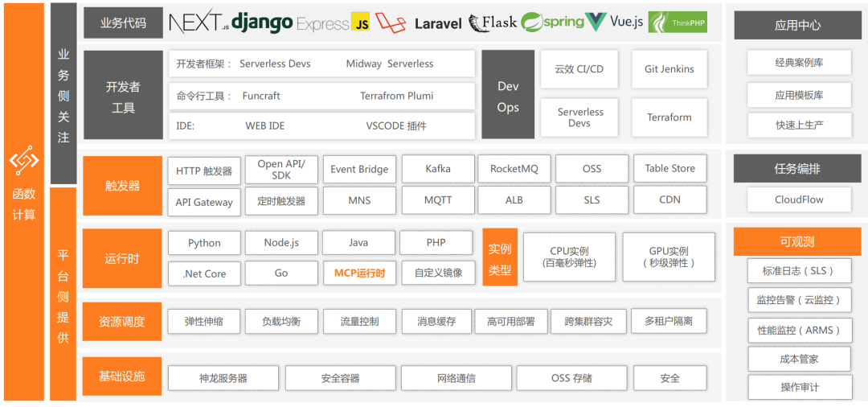868x407 pixels.
Task: Click the 负载均衡 box
Action: point(281,321)
